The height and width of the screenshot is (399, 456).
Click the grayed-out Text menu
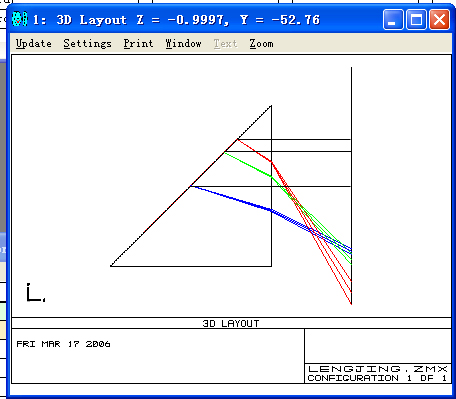[225, 44]
